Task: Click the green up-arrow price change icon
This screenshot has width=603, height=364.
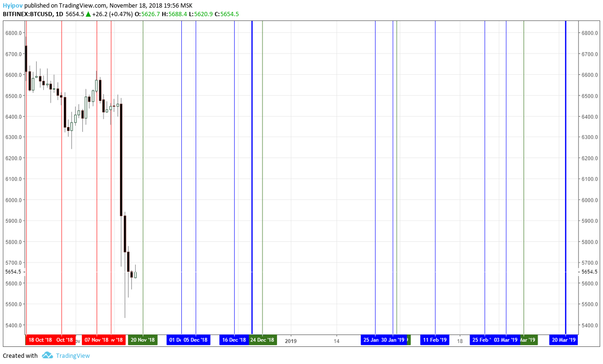Action: pos(89,14)
